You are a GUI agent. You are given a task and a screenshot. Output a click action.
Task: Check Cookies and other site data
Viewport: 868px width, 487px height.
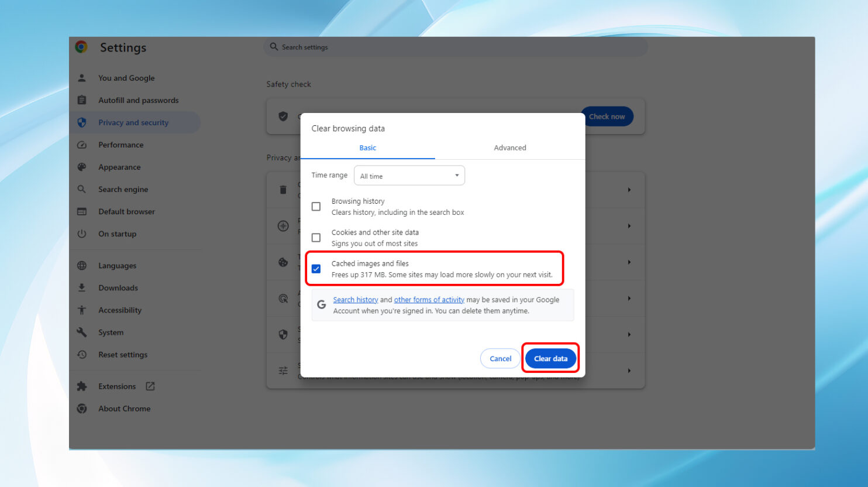point(316,238)
